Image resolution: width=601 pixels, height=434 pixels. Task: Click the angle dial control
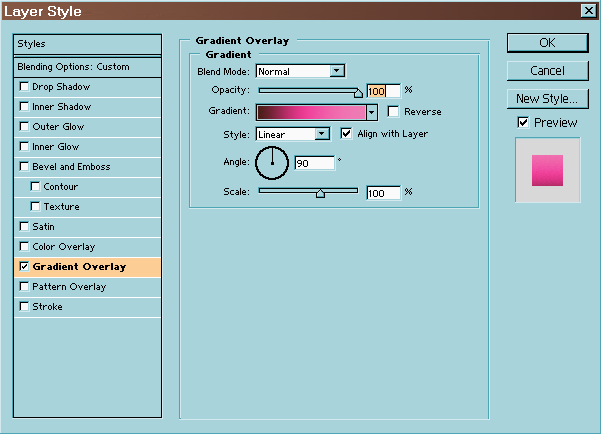click(x=272, y=161)
